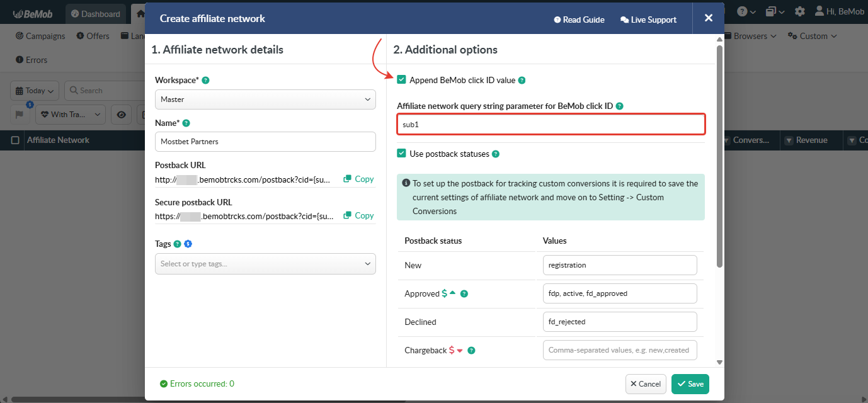The image size is (868, 403).
Task: Click the dialog's vertical scrollbar
Action: [x=719, y=157]
